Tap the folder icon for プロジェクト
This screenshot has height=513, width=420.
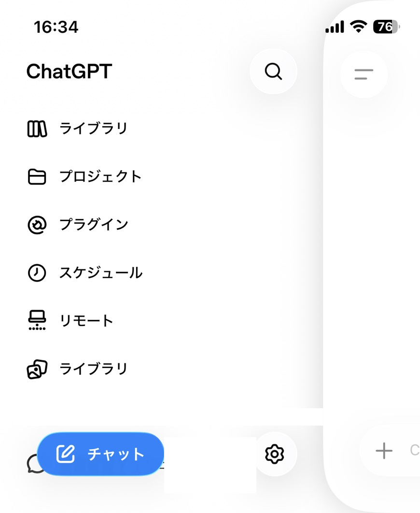coord(37,177)
